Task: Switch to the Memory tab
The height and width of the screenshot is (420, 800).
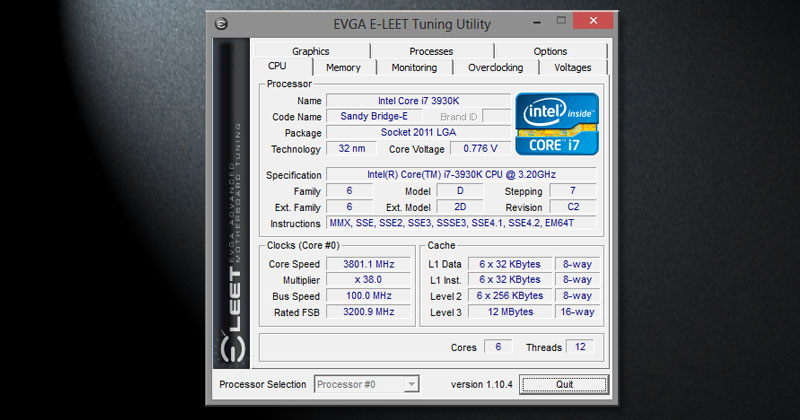Action: pyautogui.click(x=343, y=67)
